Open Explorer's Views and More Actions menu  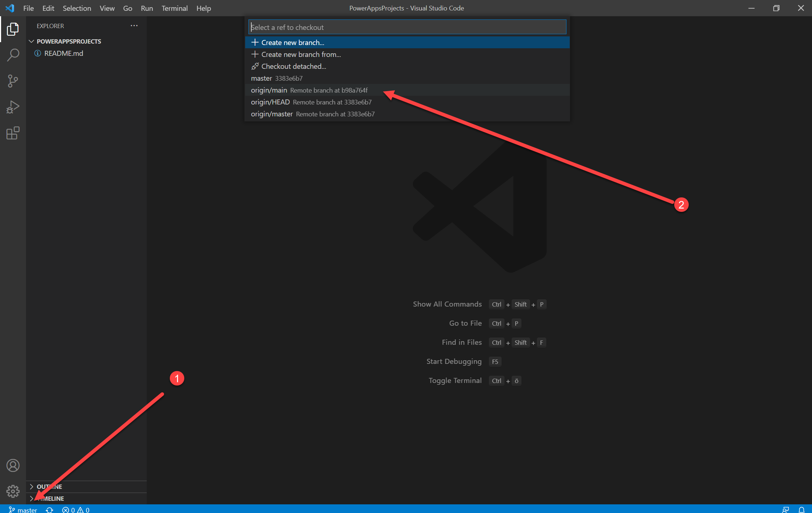[x=134, y=26]
